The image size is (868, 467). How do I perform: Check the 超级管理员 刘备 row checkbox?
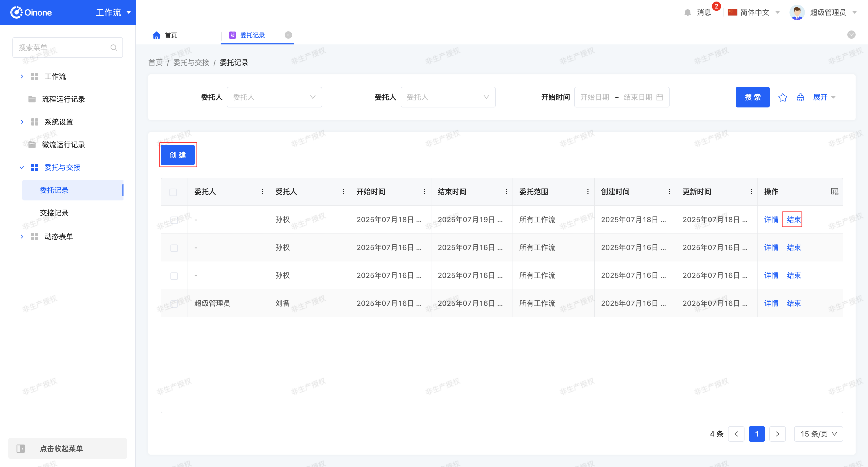pyautogui.click(x=174, y=303)
